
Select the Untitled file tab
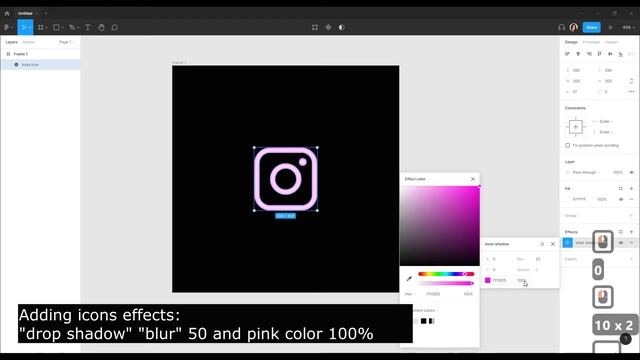click(x=25, y=13)
